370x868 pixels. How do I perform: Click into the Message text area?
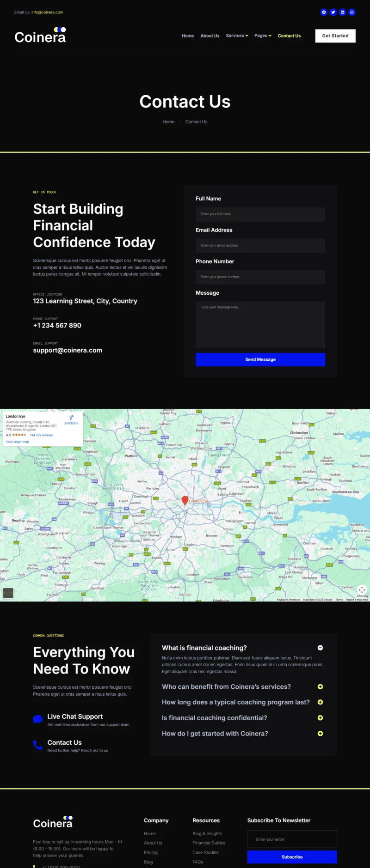260,324
